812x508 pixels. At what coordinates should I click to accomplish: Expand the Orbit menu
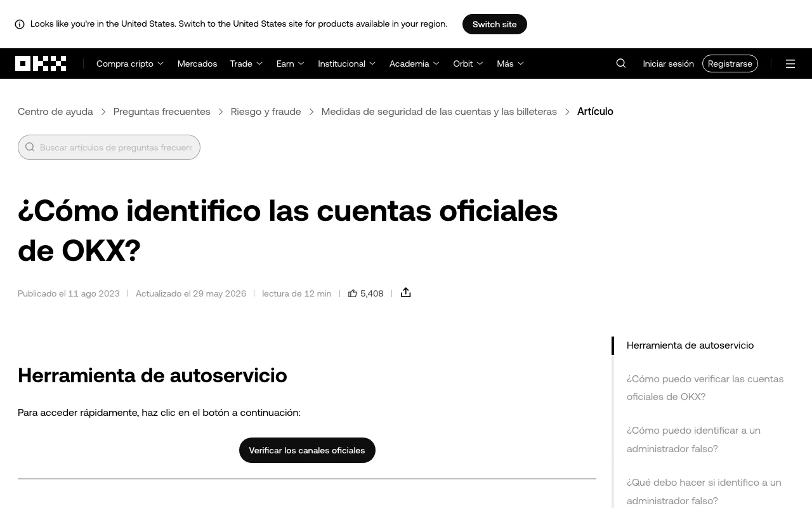468,63
